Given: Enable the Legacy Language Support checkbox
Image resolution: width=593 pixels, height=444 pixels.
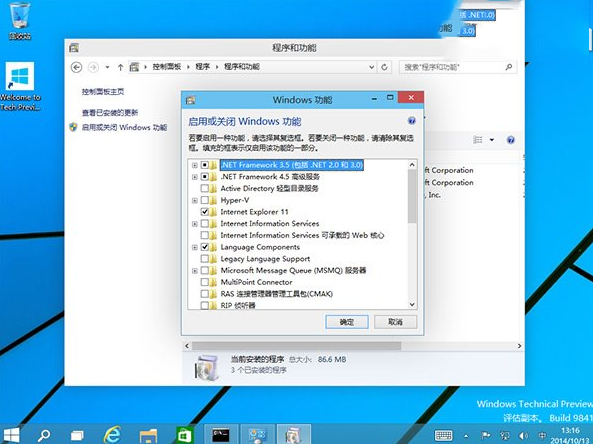Looking at the screenshot, I should pyautogui.click(x=205, y=259).
